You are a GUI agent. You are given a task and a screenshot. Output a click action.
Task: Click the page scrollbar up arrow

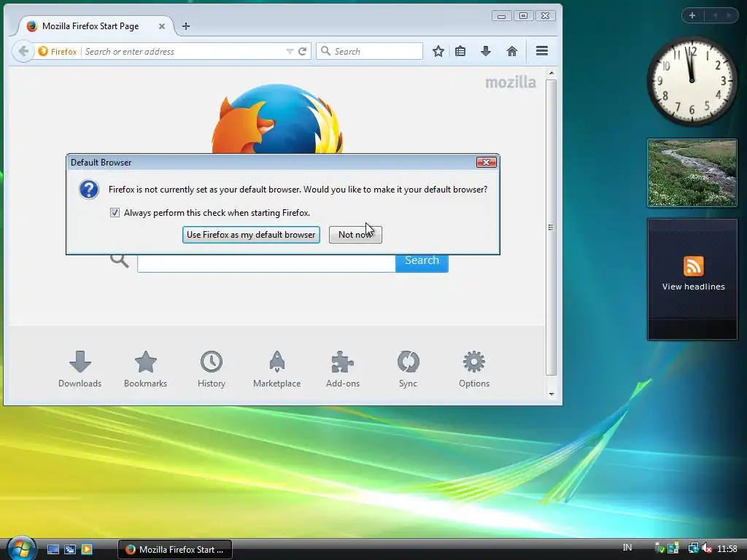(x=551, y=73)
